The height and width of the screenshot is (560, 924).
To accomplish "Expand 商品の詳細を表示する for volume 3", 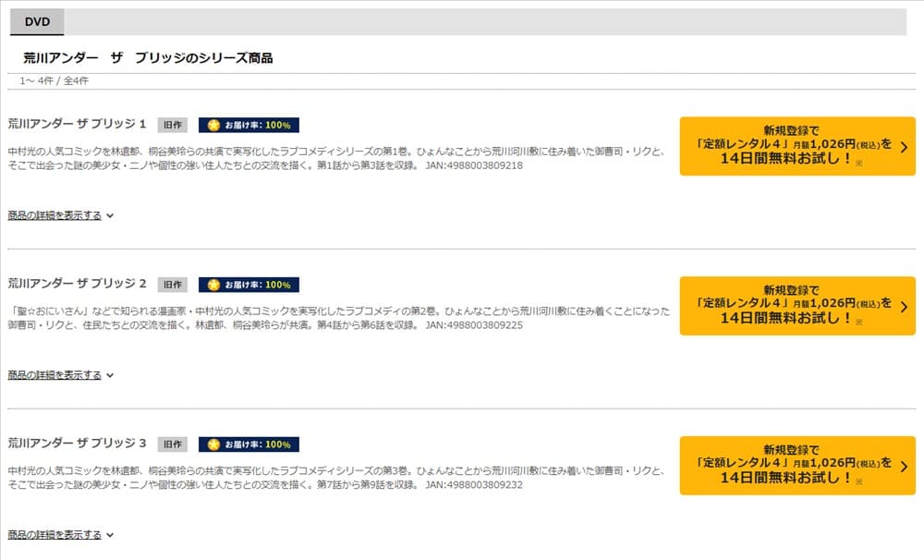I will point(60,535).
